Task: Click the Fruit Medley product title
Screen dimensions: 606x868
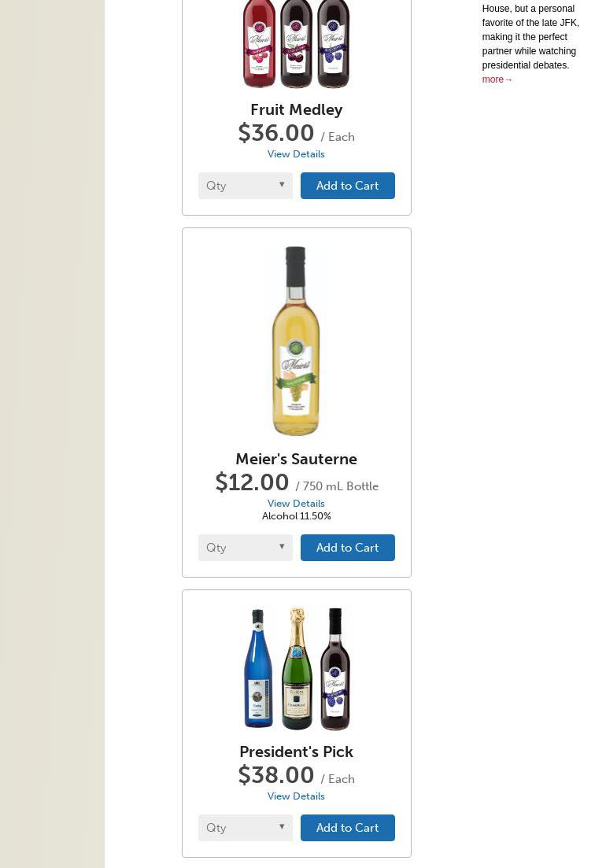Action: 296,109
